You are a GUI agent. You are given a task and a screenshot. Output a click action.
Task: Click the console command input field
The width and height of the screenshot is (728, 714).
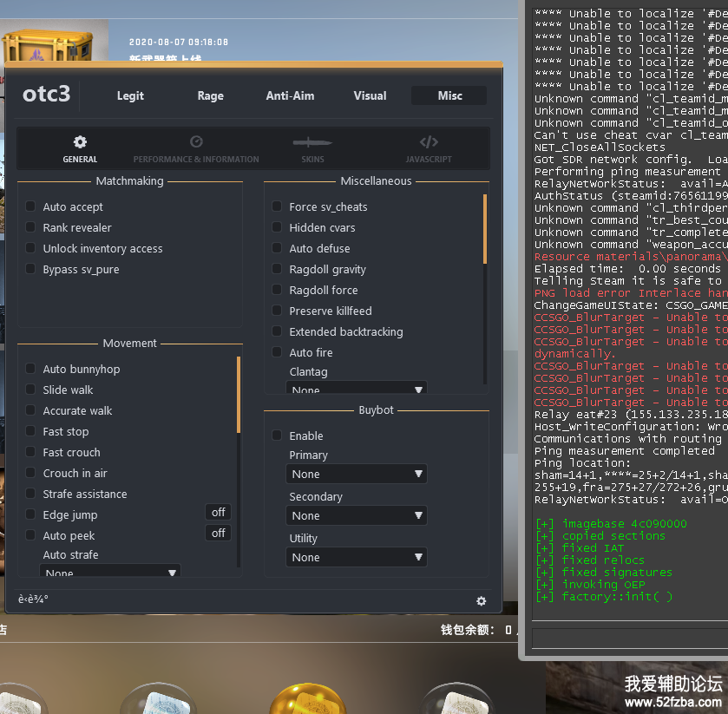click(x=630, y=639)
